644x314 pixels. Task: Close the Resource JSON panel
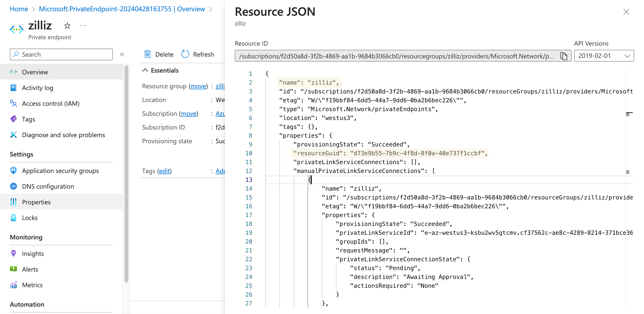pyautogui.click(x=626, y=12)
